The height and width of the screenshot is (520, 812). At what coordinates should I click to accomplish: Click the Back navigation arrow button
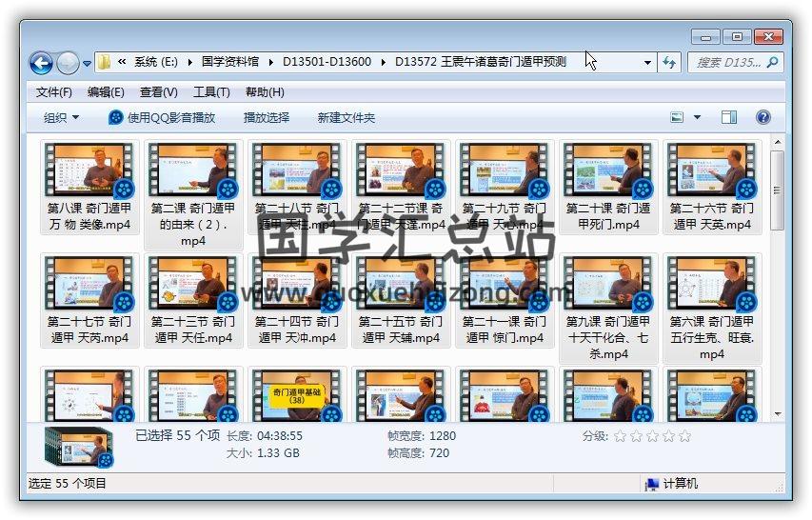(x=41, y=63)
